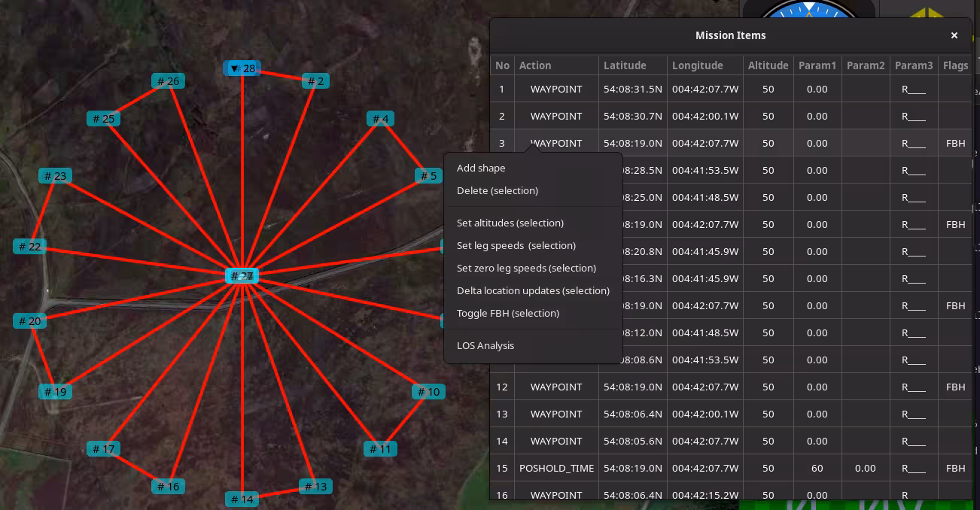Select waypoint marker #14 on map
The image size is (980, 510).
(242, 499)
